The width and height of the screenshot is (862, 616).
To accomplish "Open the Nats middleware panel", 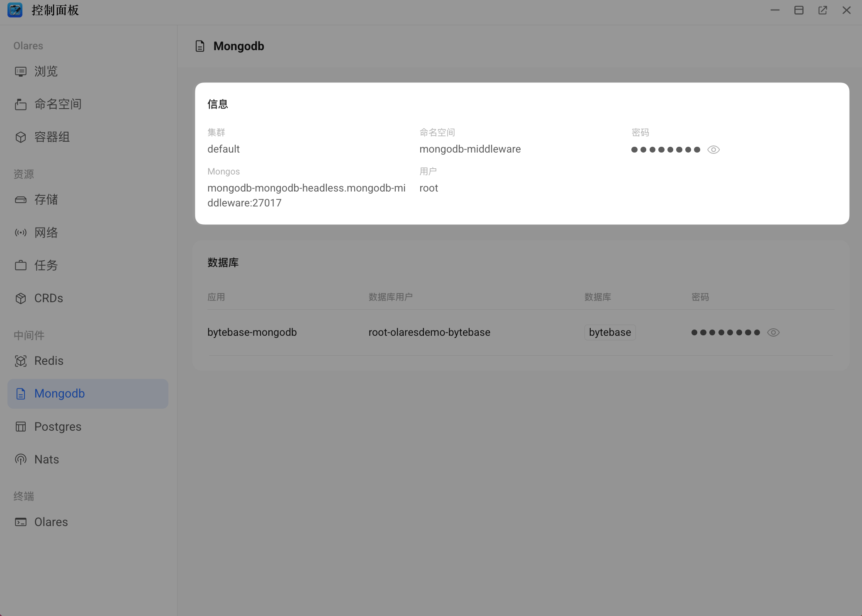I will (x=46, y=459).
